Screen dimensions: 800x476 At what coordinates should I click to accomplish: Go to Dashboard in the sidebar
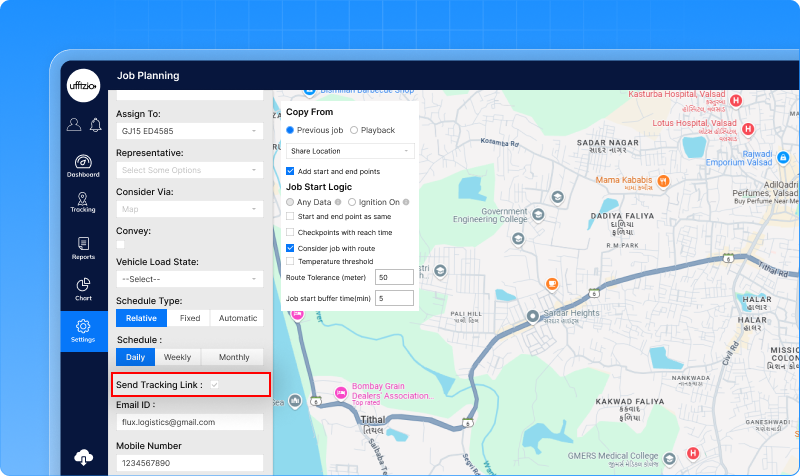tap(83, 165)
